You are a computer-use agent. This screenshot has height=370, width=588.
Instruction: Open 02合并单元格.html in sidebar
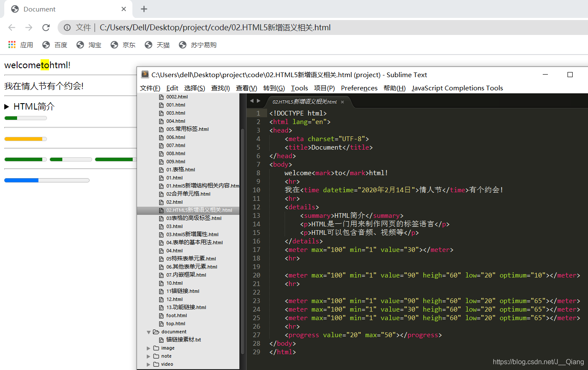click(x=188, y=194)
